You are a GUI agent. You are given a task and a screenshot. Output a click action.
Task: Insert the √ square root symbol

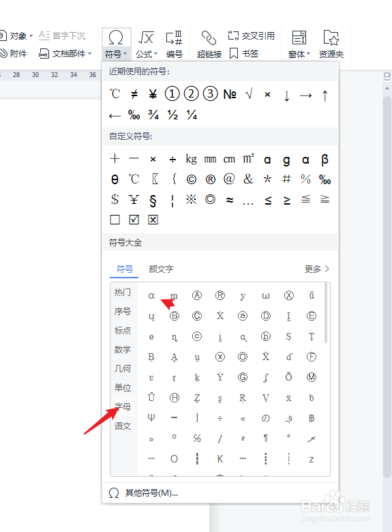coord(249,94)
